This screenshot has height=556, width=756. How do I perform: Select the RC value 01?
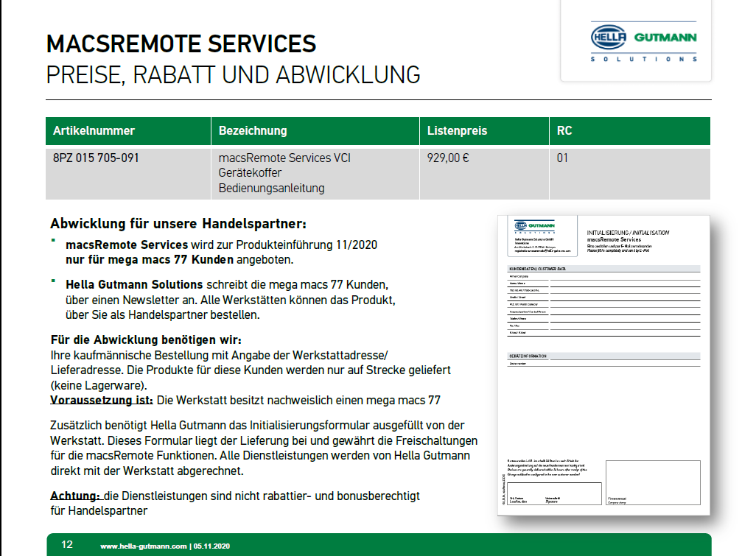(562, 158)
